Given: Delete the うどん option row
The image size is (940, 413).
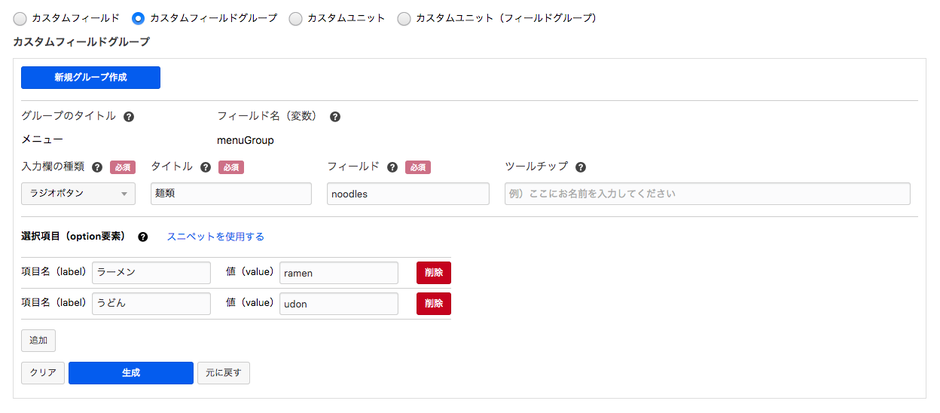Looking at the screenshot, I should point(433,303).
